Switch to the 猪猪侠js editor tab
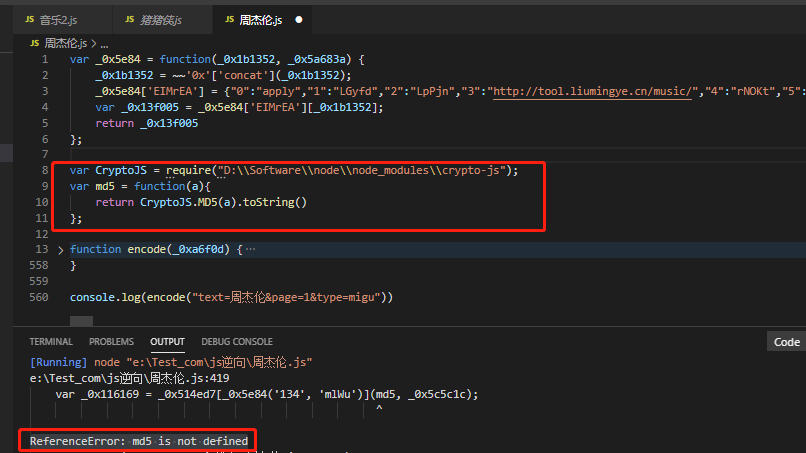Image resolution: width=806 pixels, height=453 pixels. (x=162, y=20)
